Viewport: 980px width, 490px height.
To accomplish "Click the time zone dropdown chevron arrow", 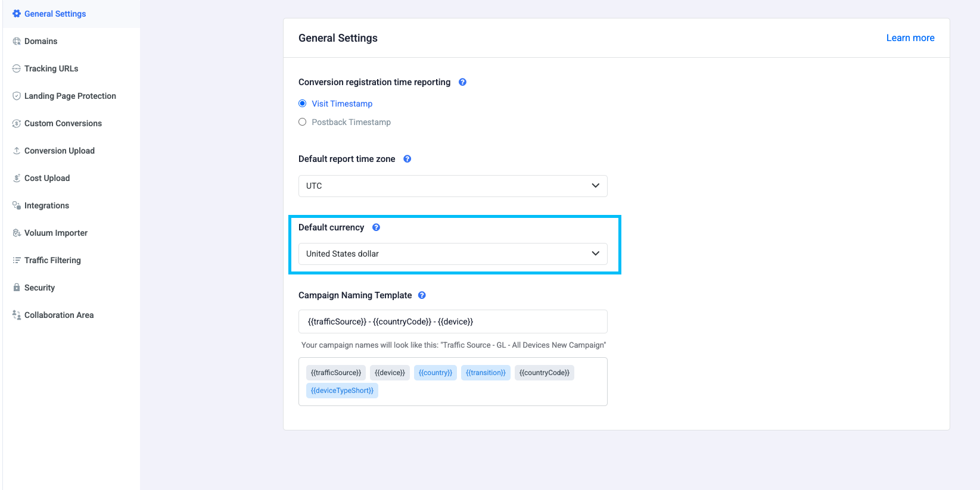I will click(x=595, y=186).
